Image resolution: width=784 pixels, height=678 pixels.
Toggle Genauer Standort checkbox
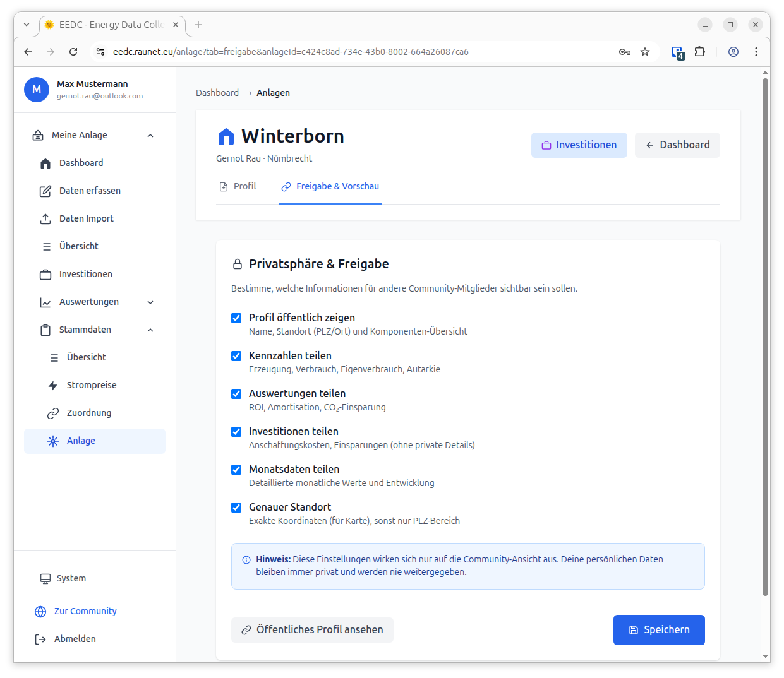click(236, 508)
